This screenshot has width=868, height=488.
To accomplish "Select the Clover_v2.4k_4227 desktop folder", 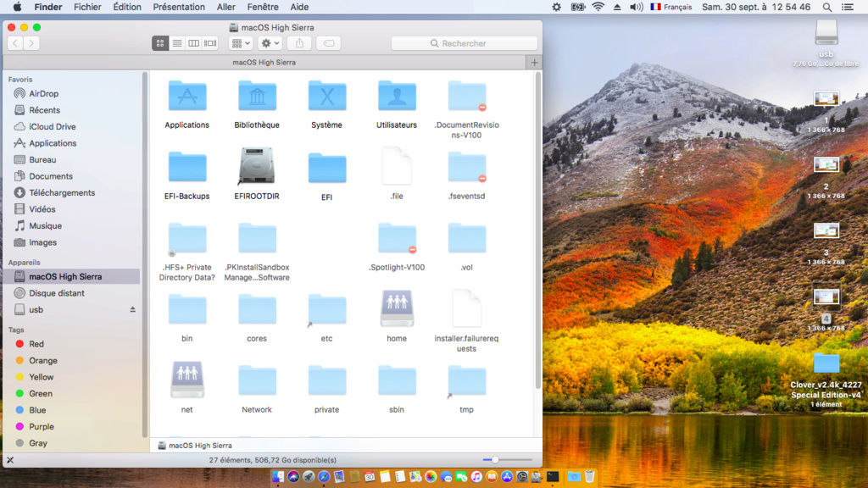I will pos(826,363).
